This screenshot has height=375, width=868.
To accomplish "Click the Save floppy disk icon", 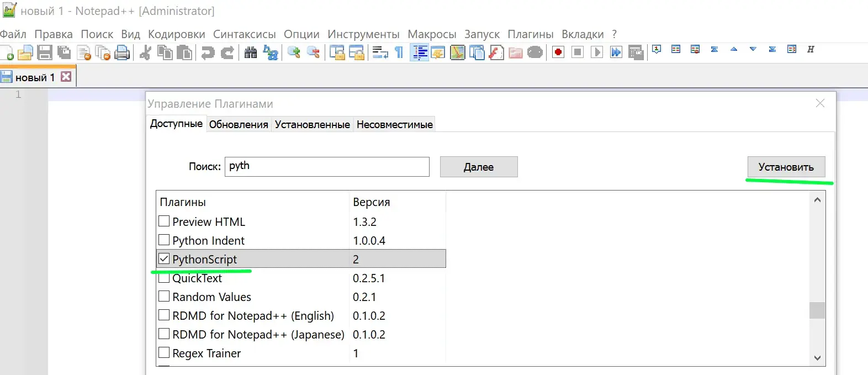I will 45,52.
